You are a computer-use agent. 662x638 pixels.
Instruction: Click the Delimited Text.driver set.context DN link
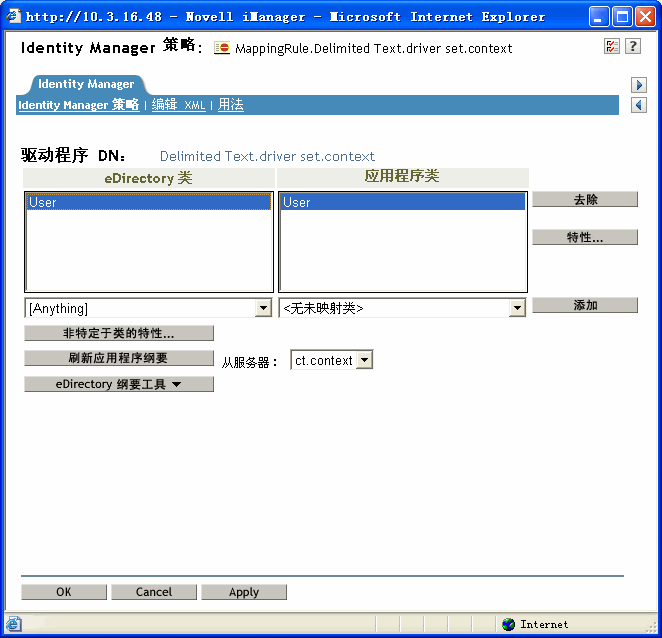tap(267, 157)
